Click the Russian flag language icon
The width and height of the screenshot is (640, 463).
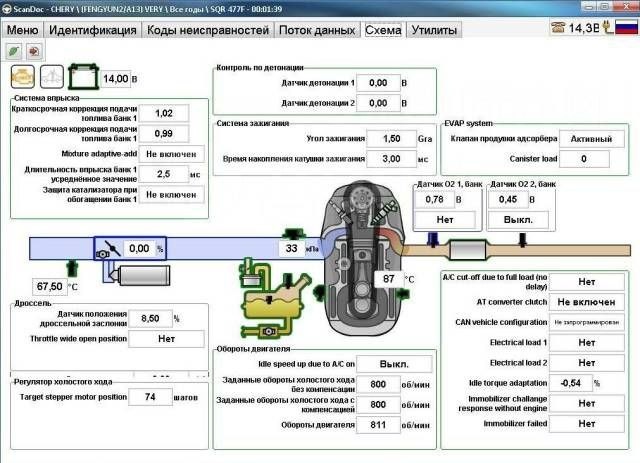pos(626,27)
